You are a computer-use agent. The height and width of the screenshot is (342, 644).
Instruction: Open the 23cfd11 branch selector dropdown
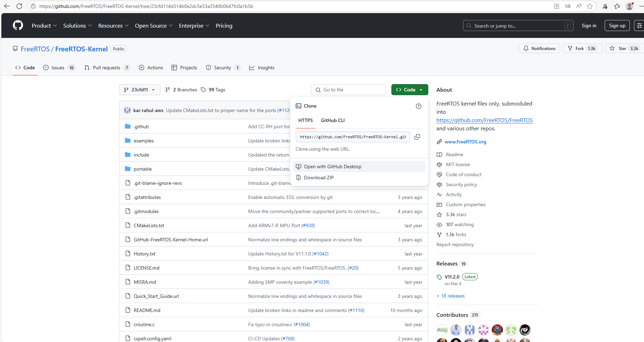tap(140, 90)
